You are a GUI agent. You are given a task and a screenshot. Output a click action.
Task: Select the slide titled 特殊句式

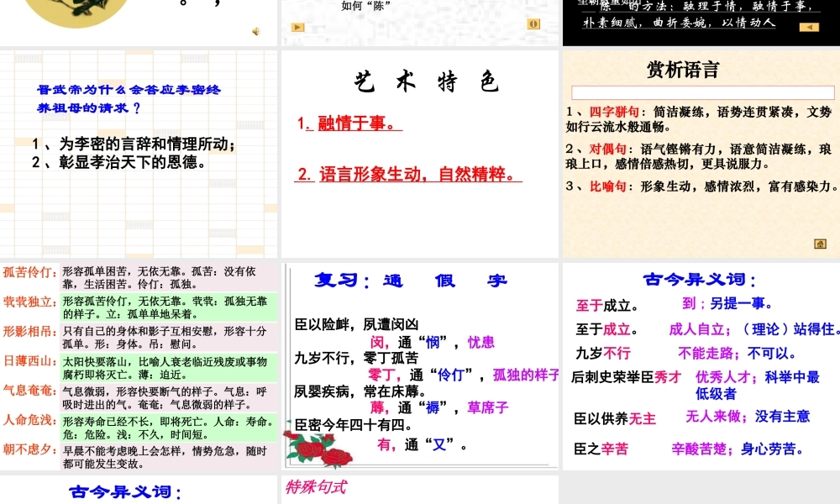click(x=419, y=490)
